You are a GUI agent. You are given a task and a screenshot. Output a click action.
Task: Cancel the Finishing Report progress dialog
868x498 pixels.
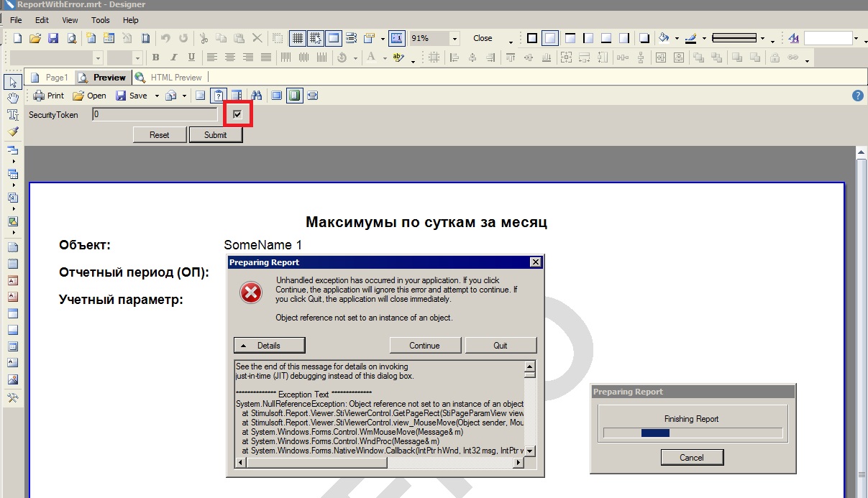692,458
